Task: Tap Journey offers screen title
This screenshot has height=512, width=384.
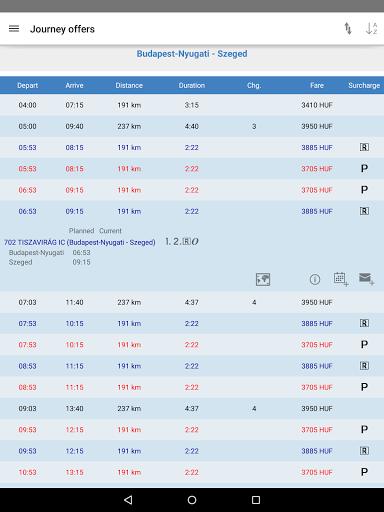Action: [62, 29]
